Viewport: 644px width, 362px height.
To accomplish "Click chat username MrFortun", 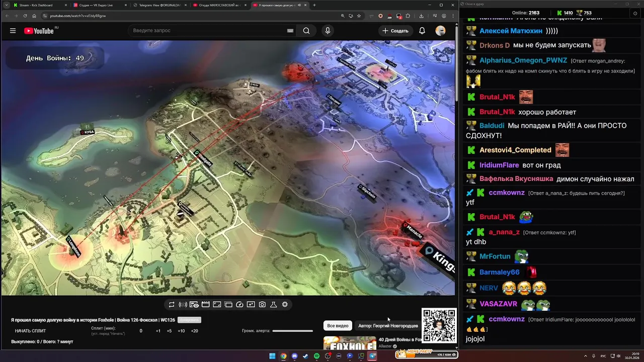I will point(495,256).
